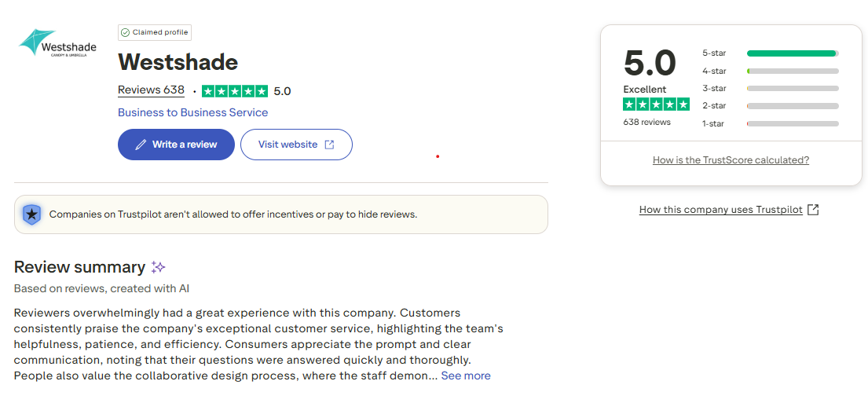The height and width of the screenshot is (403, 868).
Task: Click the pencil icon in Write a review
Action: 141,145
